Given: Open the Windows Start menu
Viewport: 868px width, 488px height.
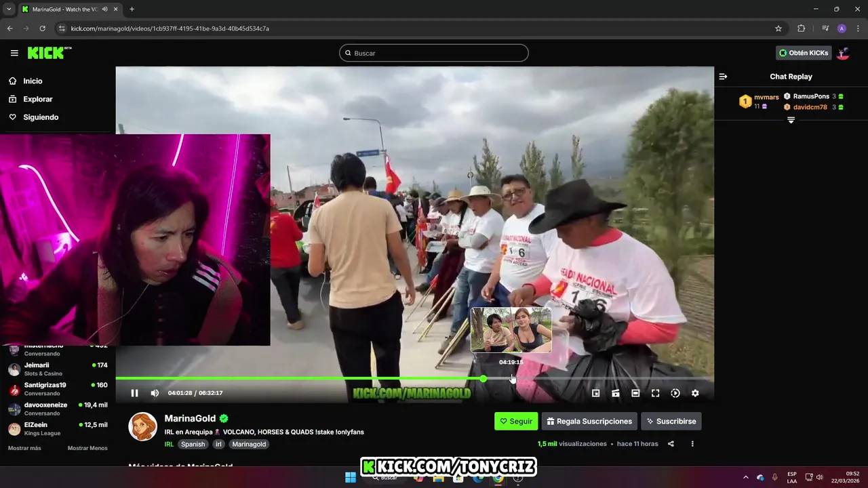Looking at the screenshot, I should tap(351, 478).
